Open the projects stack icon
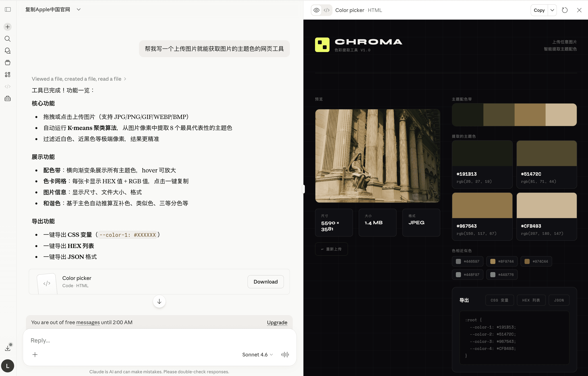Screen dimensions: 588x376 pyautogui.click(x=8, y=63)
